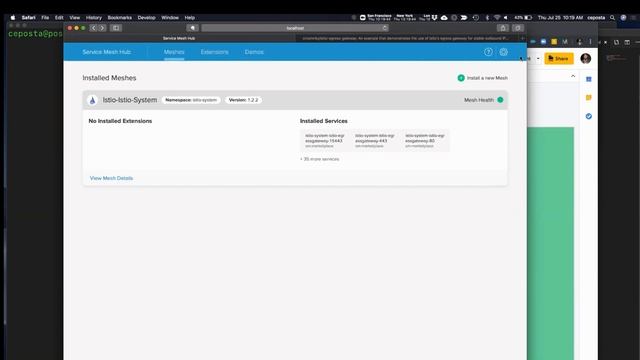Click the Installed Meshes heading

[109, 78]
